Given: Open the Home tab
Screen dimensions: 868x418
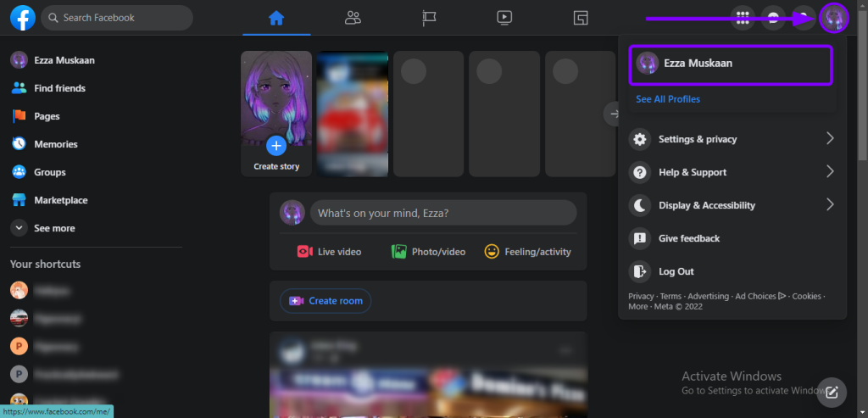Looking at the screenshot, I should click(x=275, y=18).
